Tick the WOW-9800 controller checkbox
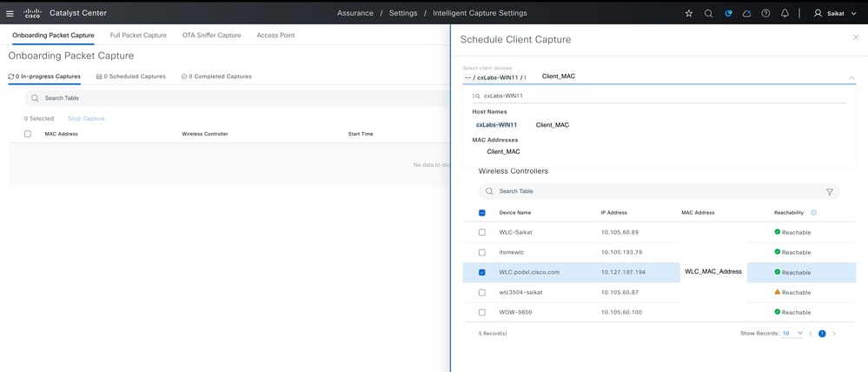The height and width of the screenshot is (372, 868). pos(481,312)
